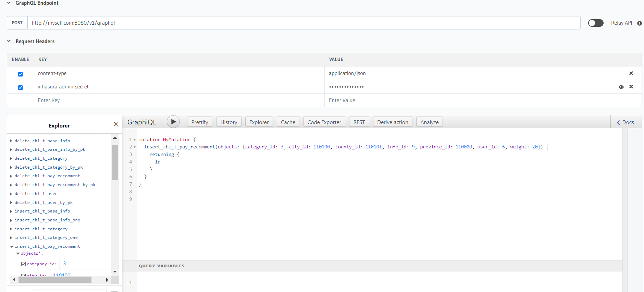Screen dimensions: 644x292
Task: Uncheck the category_id field in Explorer
Action: click(x=23, y=264)
